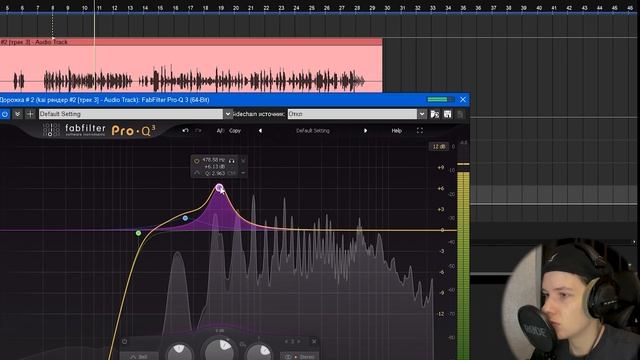Toggle band power in the frequency tooltip
The image size is (640, 360).
point(196,161)
